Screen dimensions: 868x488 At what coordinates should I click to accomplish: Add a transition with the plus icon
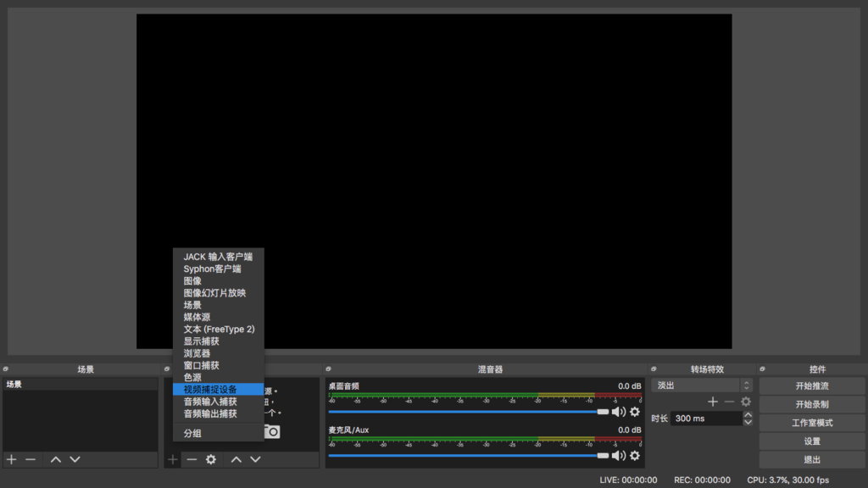click(x=713, y=401)
